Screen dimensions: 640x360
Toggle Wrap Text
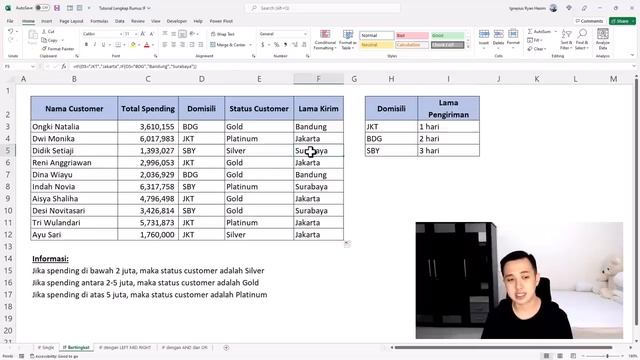pyautogui.click(x=223, y=34)
